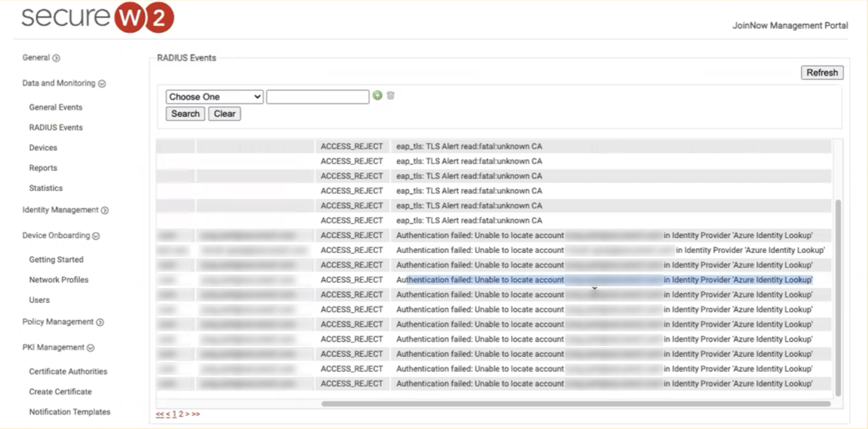Click the trash icon to remove filter
This screenshot has height=429, width=868.
pyautogui.click(x=390, y=96)
